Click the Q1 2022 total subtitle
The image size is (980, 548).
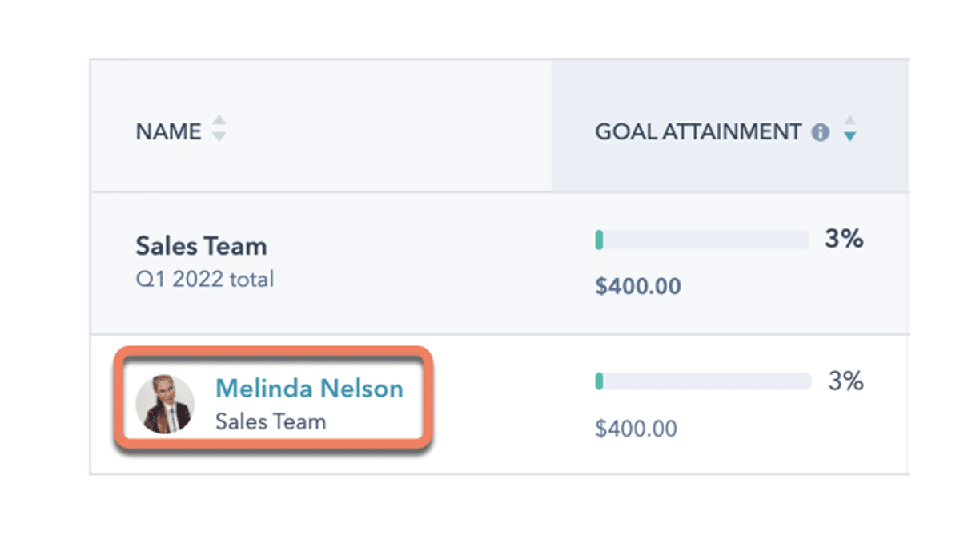205,280
